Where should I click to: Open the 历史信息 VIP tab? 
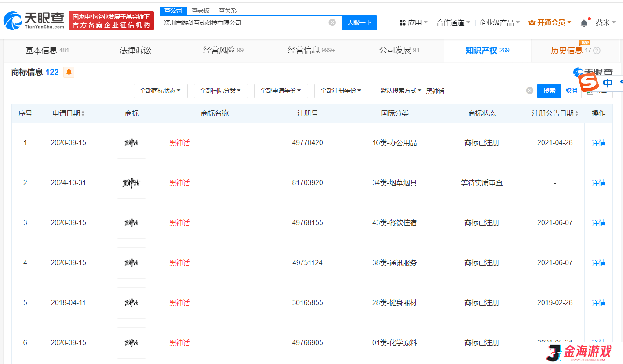click(x=576, y=50)
